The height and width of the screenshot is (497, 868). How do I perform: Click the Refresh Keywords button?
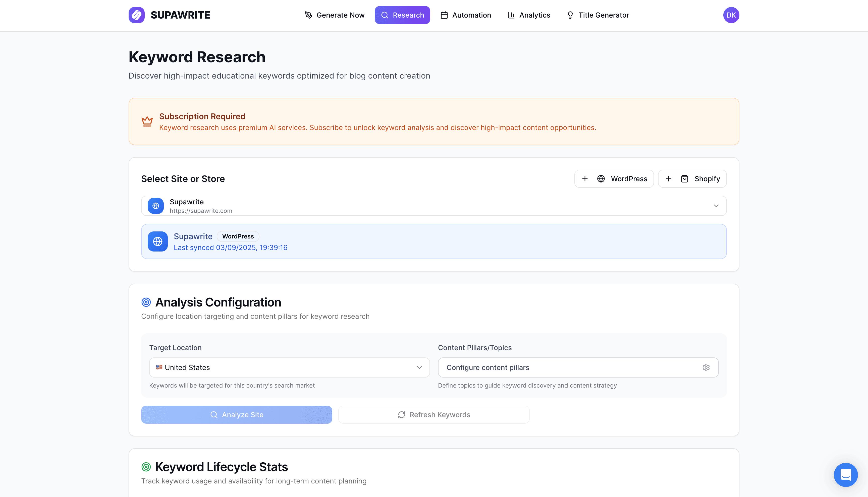434,414
